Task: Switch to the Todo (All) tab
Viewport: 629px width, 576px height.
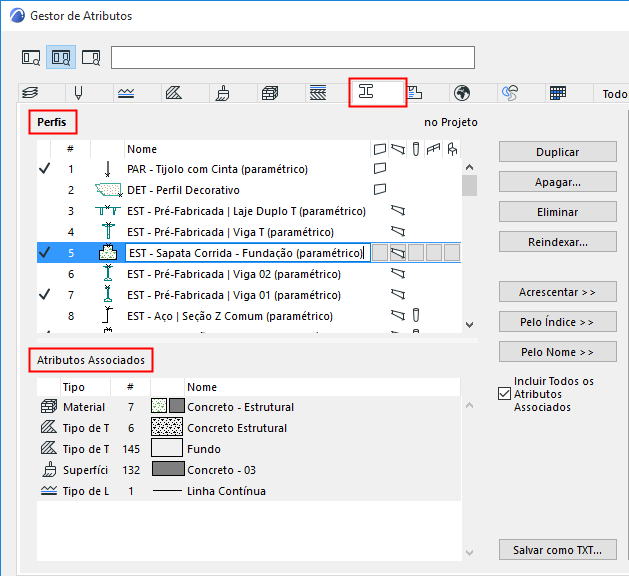Action: (614, 94)
